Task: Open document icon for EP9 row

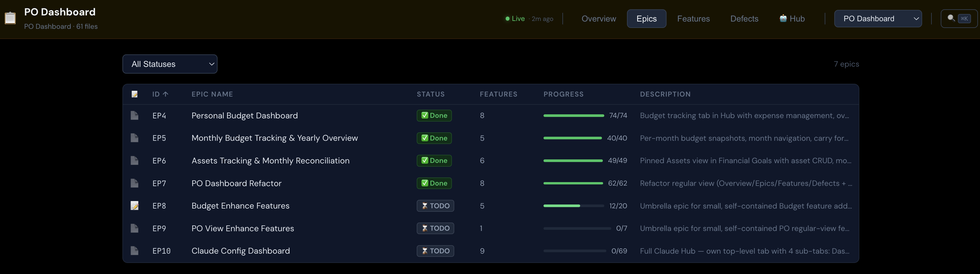Action: pyautogui.click(x=134, y=228)
